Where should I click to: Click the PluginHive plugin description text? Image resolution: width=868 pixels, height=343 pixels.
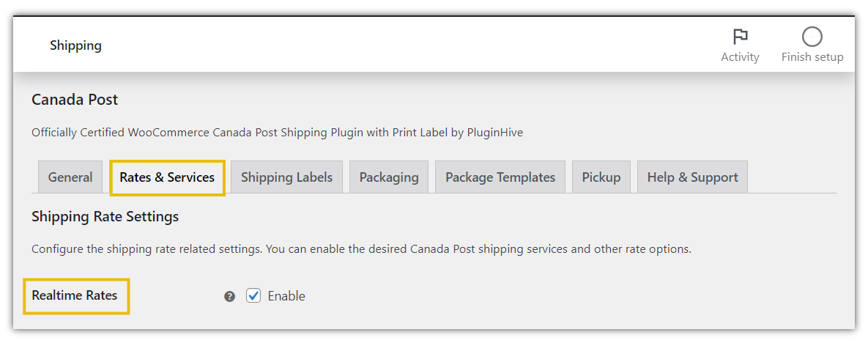pos(278,133)
